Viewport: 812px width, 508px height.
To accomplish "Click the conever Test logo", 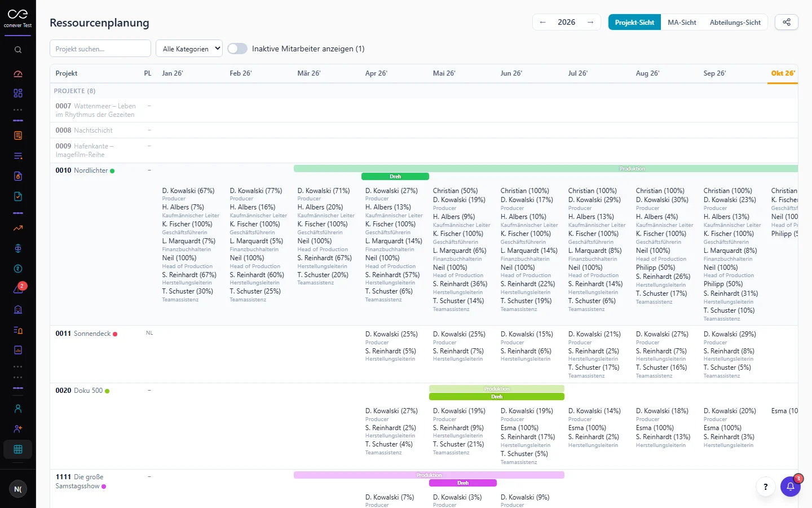I will click(x=18, y=18).
